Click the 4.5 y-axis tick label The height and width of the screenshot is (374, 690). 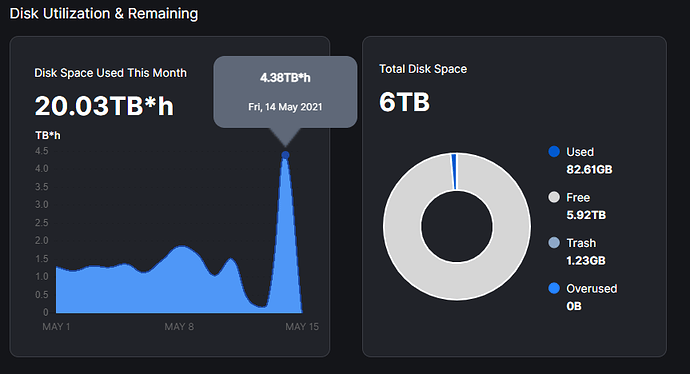click(x=42, y=151)
